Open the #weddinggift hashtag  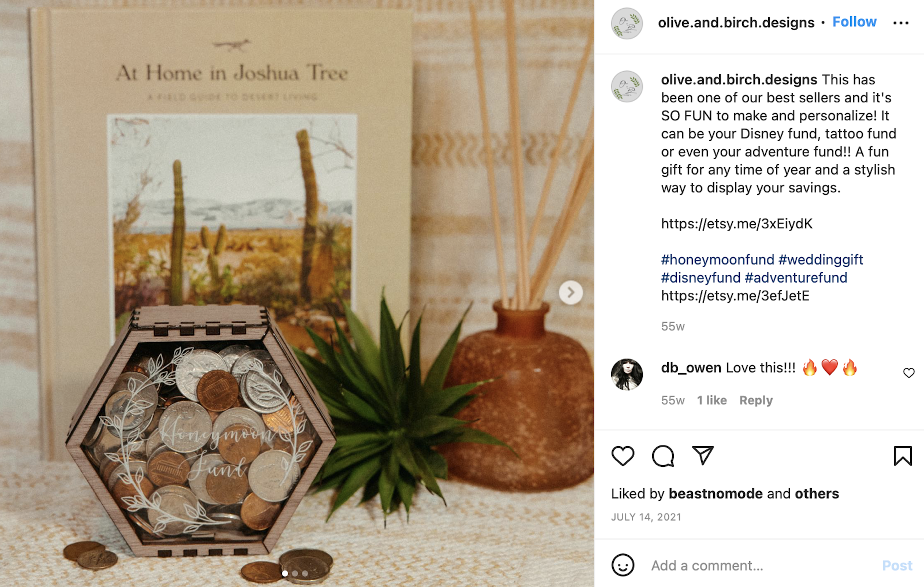tap(821, 260)
